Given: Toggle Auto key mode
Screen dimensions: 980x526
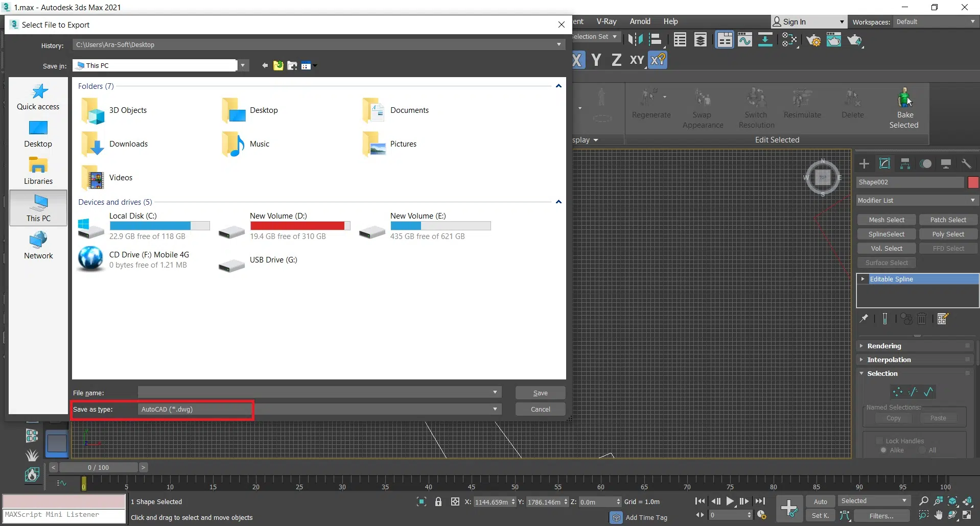Looking at the screenshot, I should 821,501.
